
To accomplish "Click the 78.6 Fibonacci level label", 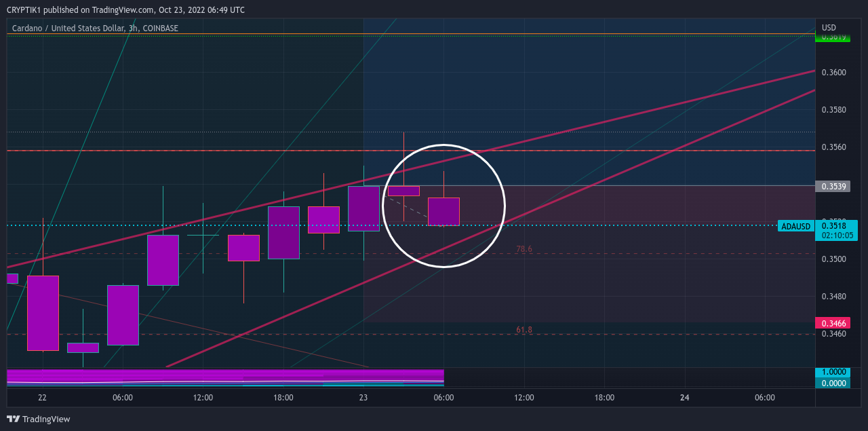I will [524, 249].
